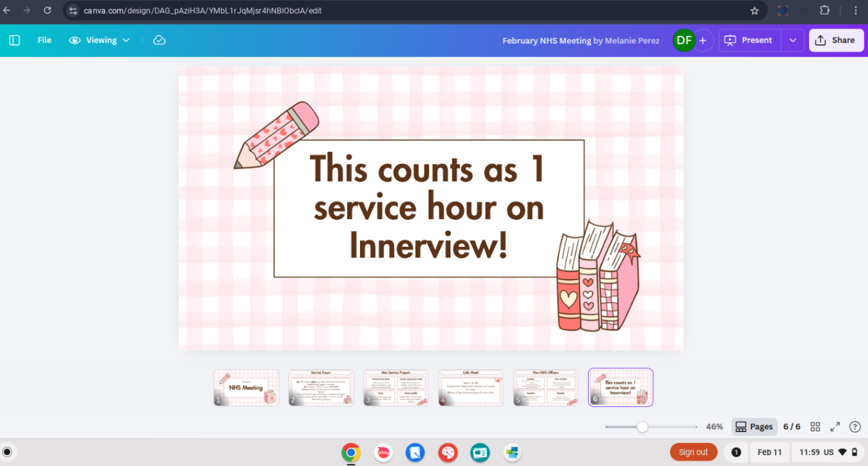Open the teal card app on shelf
The image size is (868, 466).
[x=480, y=452]
